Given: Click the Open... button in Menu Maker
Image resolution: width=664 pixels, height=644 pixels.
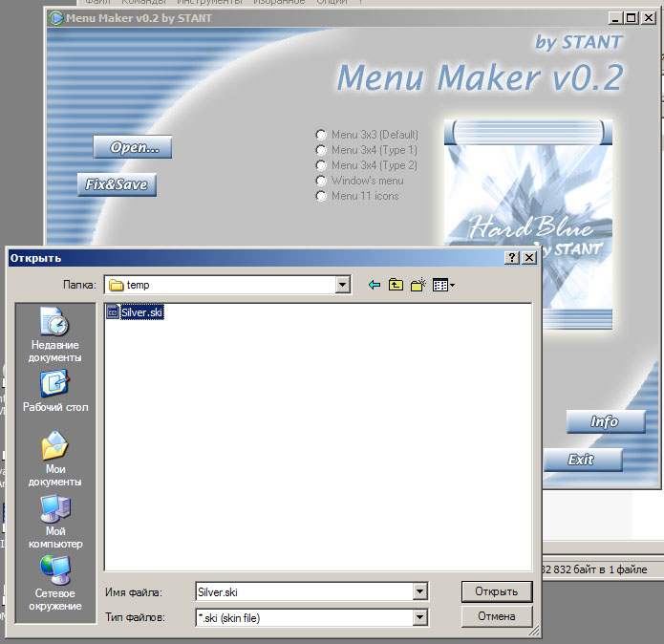Looking at the screenshot, I should (x=133, y=147).
